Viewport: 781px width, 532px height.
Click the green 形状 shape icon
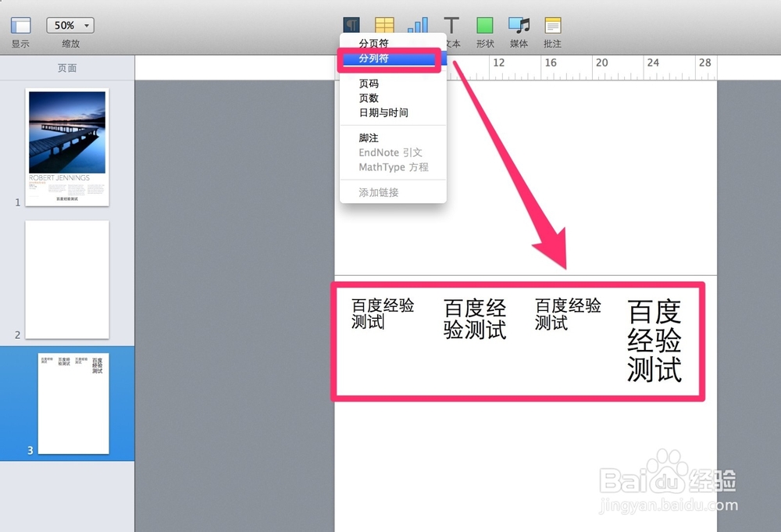[x=485, y=26]
